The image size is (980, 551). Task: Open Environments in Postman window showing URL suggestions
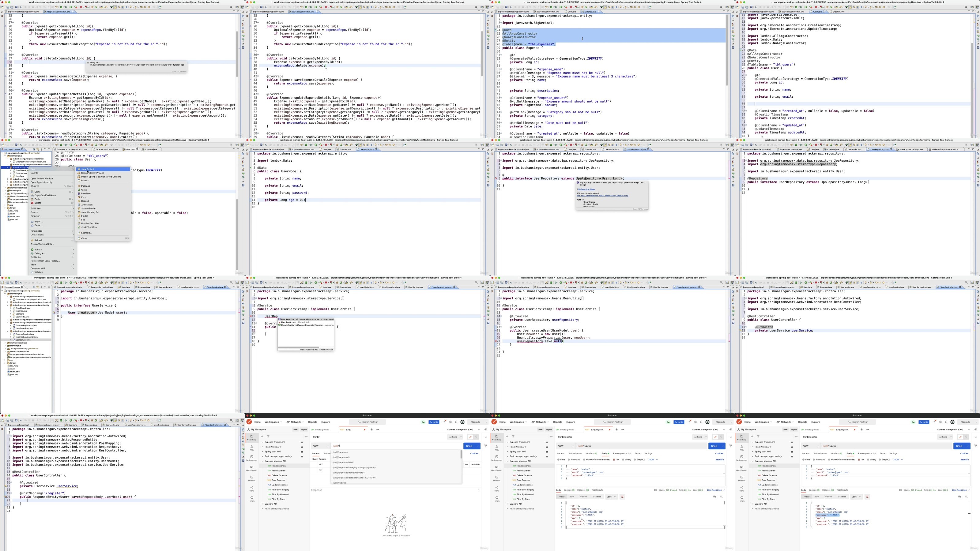(x=251, y=458)
